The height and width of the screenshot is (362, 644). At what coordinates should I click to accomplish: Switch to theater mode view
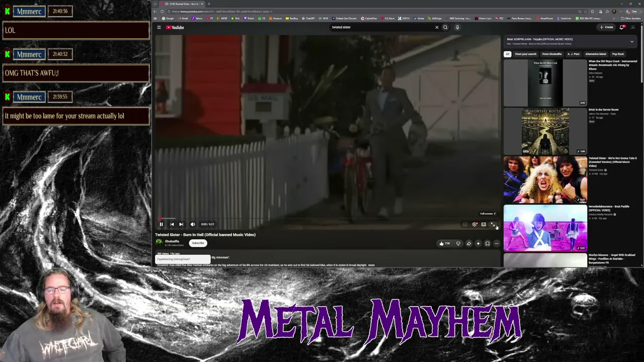click(484, 224)
